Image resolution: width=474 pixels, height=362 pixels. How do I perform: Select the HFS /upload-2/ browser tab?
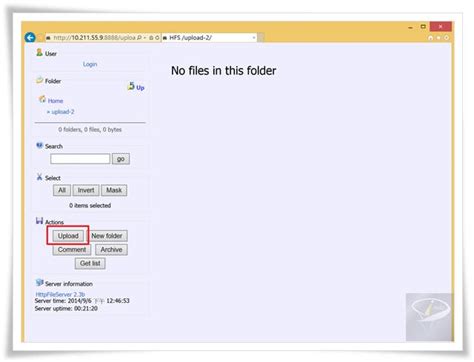pos(209,38)
